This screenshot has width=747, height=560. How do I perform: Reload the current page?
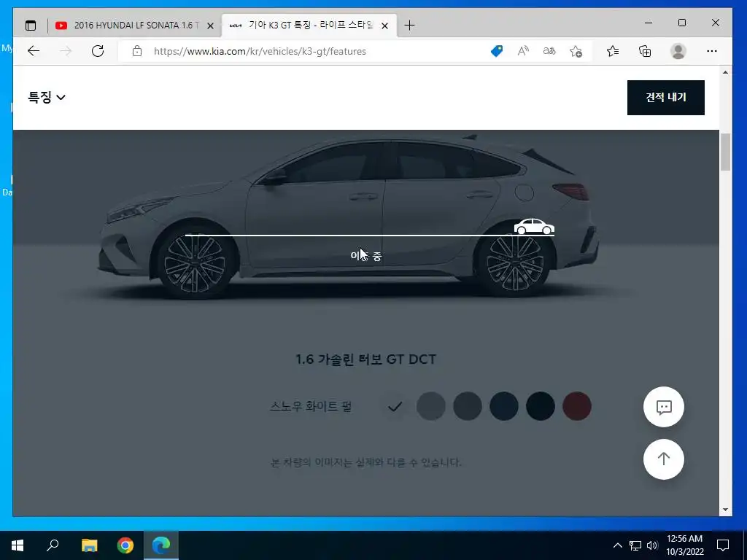point(98,51)
